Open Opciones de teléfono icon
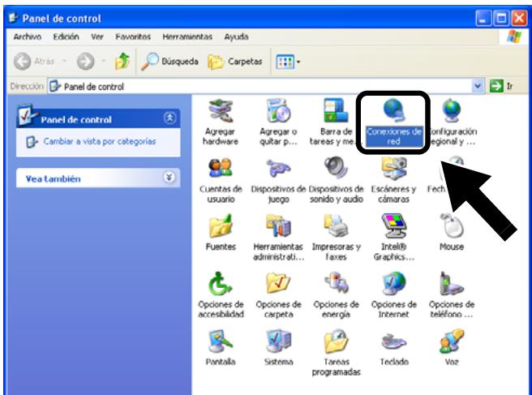 451,284
